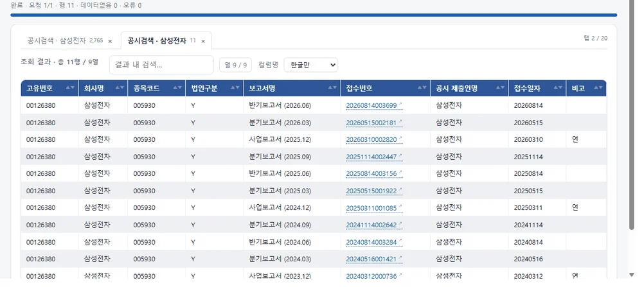
Task: Click the 접수일자 column header label
Action: [527, 88]
